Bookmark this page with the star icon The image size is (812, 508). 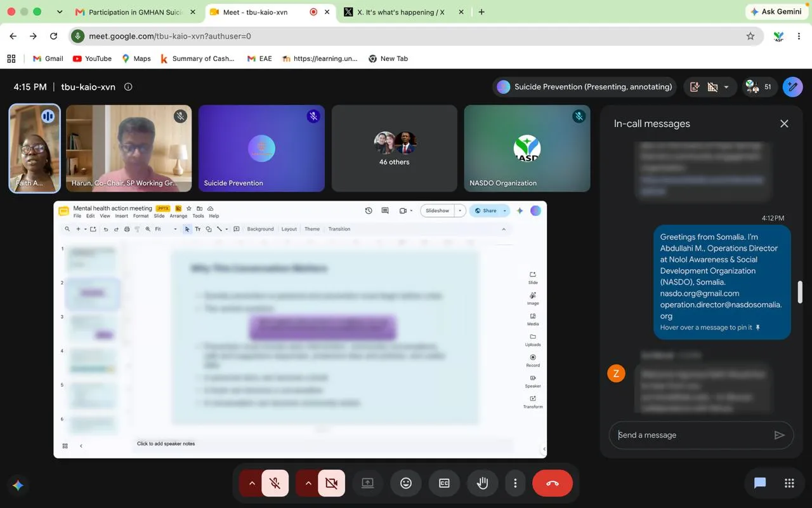click(x=750, y=36)
